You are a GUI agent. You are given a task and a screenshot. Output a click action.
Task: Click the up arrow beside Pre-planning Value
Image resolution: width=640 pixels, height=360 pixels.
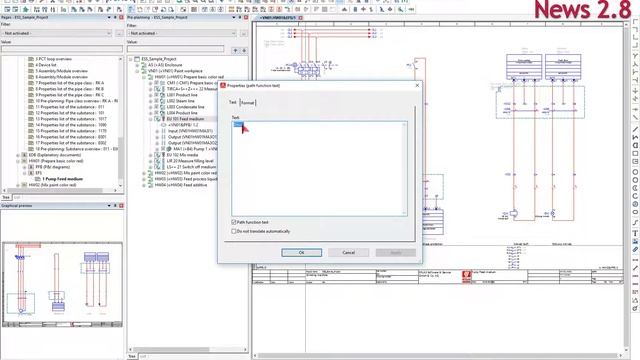point(236,51)
